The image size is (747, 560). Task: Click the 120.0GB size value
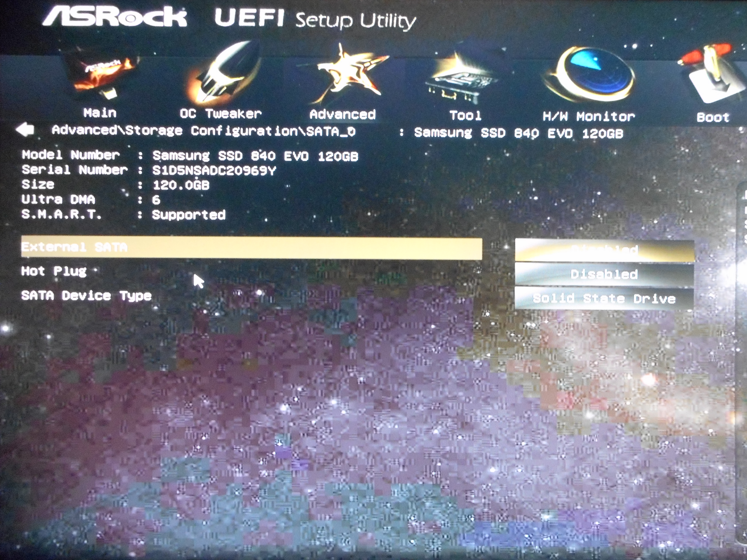181,185
